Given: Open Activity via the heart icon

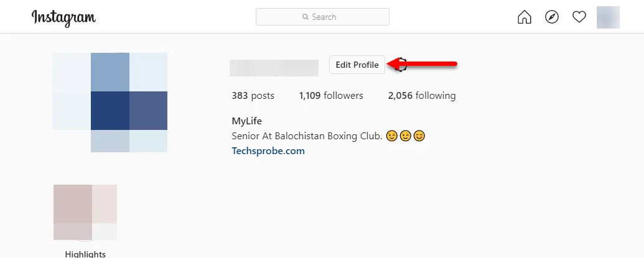Looking at the screenshot, I should [x=579, y=17].
